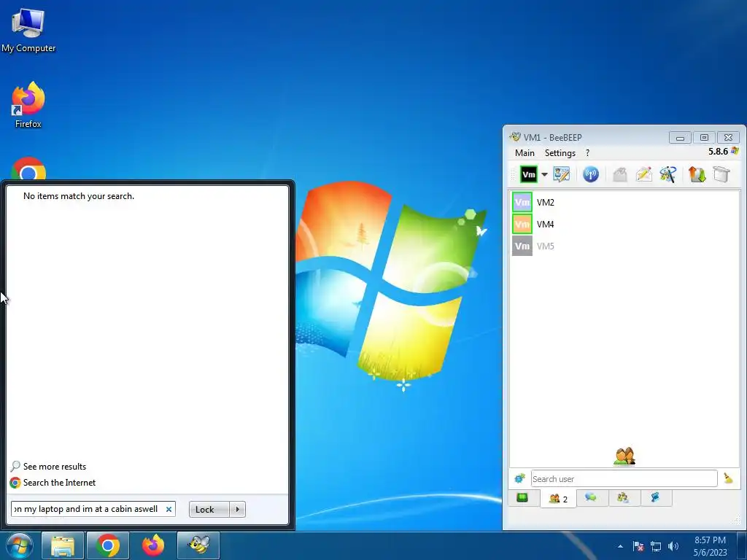747x560 pixels.
Task: Open the Main menu in BeeBEEP
Action: pos(525,153)
